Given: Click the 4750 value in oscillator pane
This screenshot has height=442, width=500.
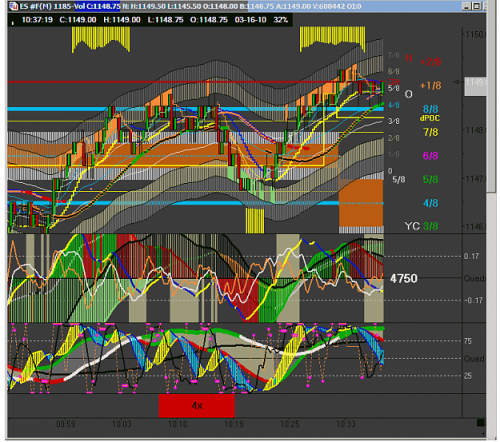Looking at the screenshot, I should tap(404, 278).
